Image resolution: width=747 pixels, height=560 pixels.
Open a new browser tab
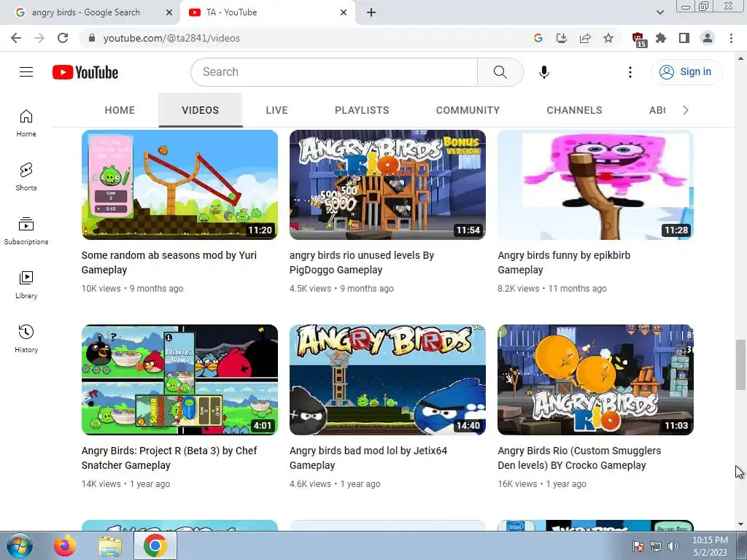coord(371,12)
